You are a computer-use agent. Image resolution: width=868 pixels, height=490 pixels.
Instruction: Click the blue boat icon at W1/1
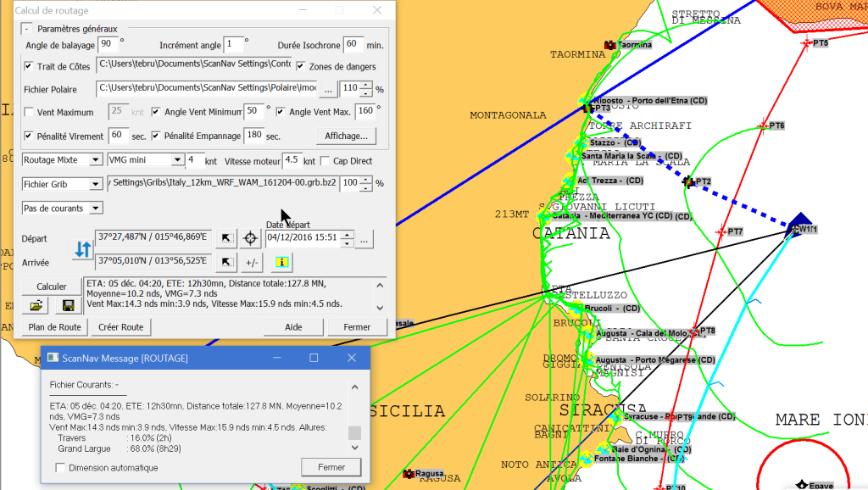(798, 225)
